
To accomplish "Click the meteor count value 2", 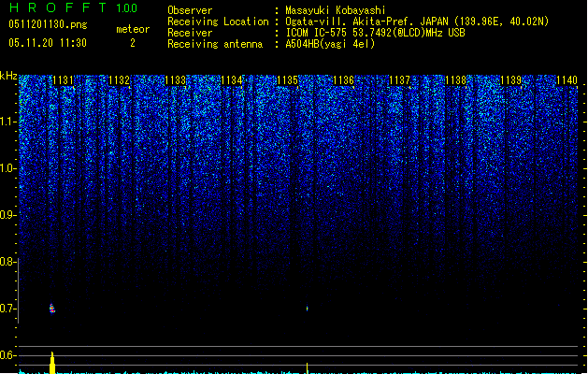I will tap(133, 43).
